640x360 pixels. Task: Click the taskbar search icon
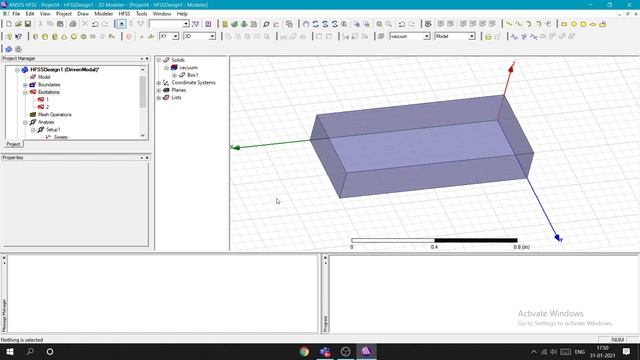30,351
